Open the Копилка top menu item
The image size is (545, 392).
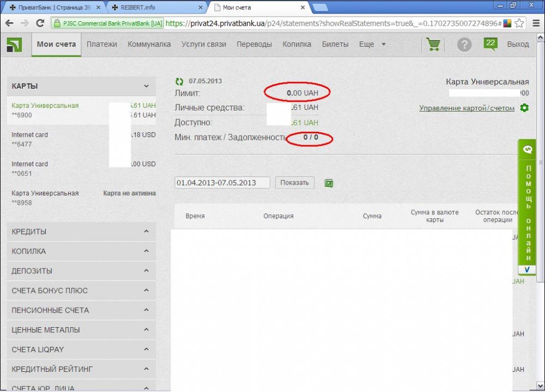[x=297, y=45]
